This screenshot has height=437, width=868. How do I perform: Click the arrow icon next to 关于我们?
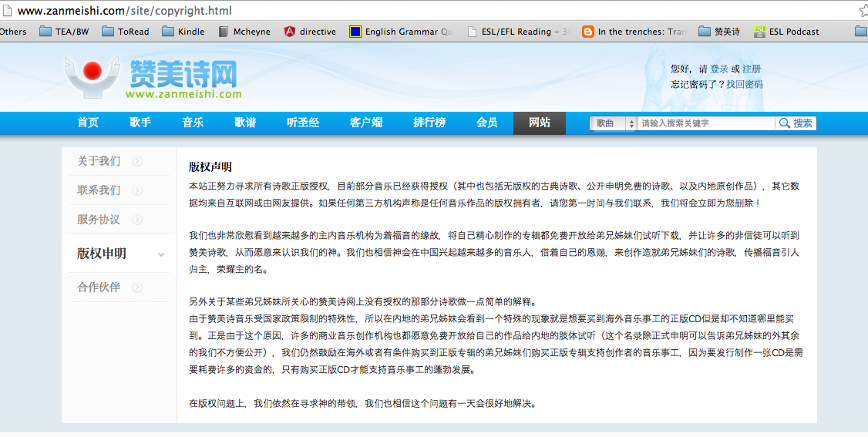tap(137, 161)
